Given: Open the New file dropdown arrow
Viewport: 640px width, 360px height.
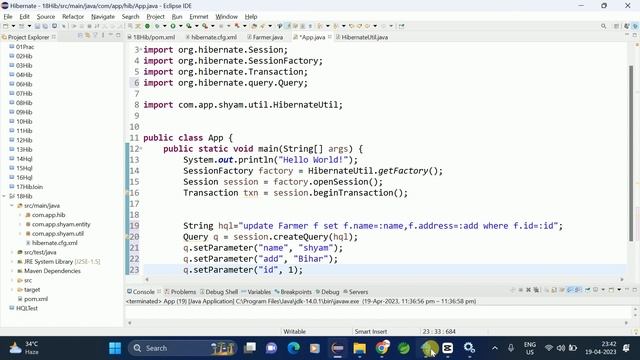Looking at the screenshot, I should [x=13, y=26].
